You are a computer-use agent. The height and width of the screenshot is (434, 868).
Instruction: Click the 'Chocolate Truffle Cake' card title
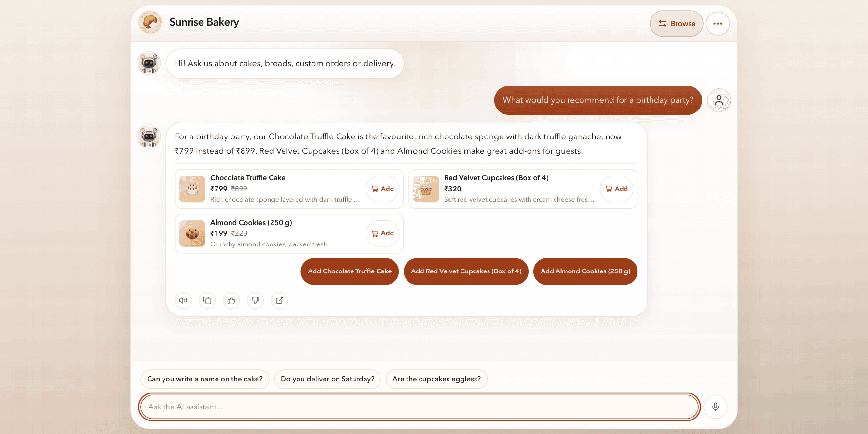248,178
